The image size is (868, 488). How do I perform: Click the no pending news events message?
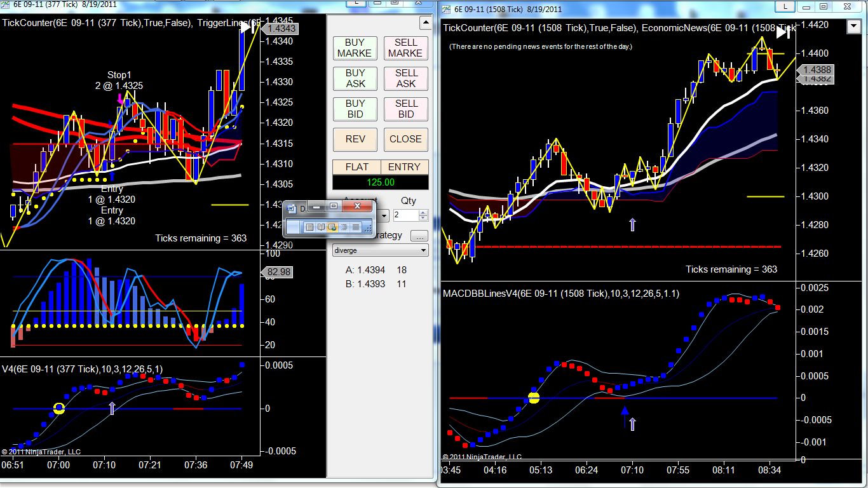pyautogui.click(x=541, y=47)
